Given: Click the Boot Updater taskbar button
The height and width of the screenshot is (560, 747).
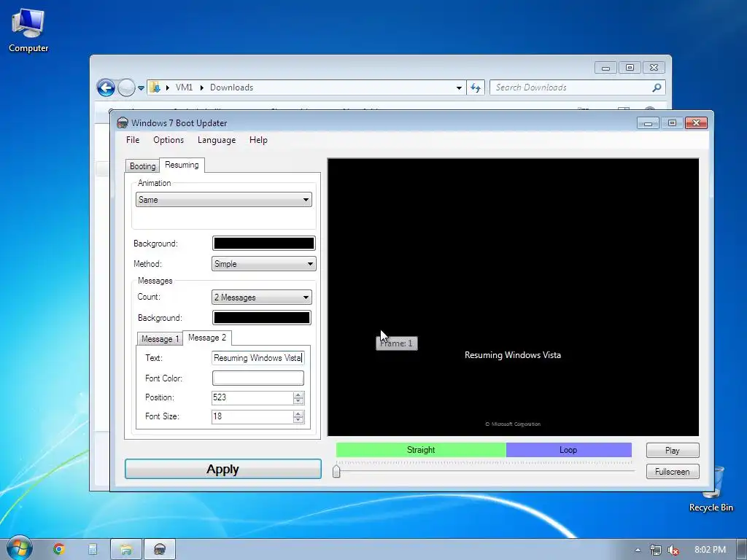Looking at the screenshot, I should click(x=160, y=549).
